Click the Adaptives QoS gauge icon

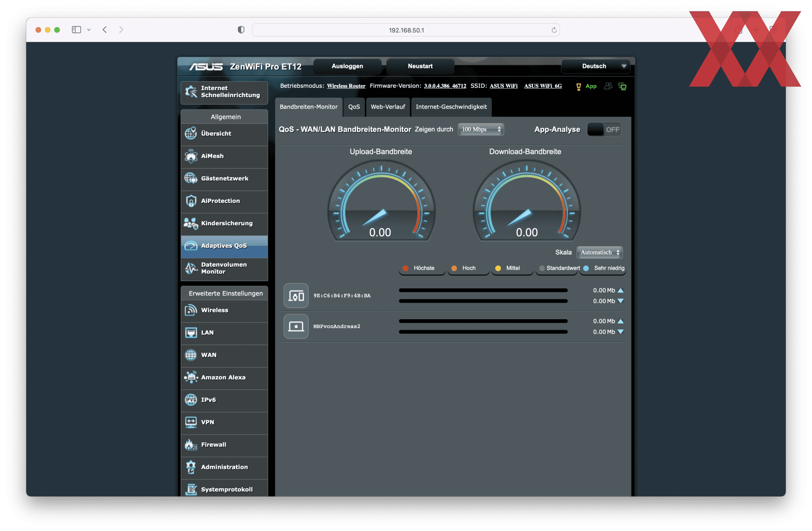(x=191, y=246)
